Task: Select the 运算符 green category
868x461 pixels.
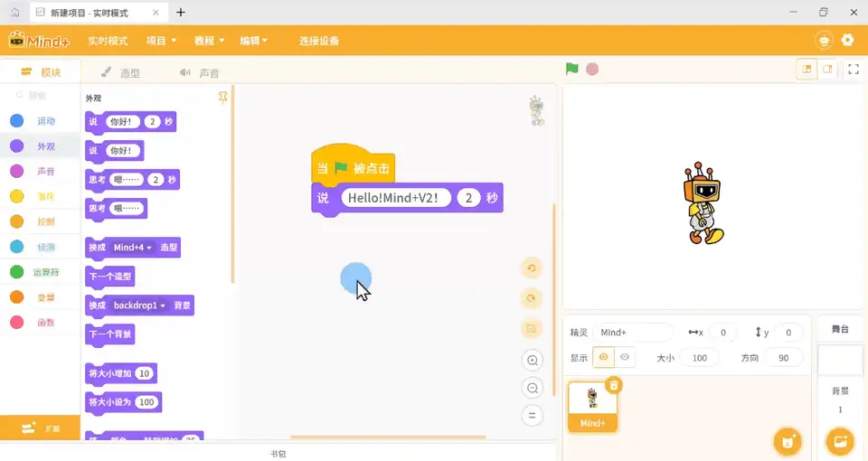Action: (x=40, y=272)
